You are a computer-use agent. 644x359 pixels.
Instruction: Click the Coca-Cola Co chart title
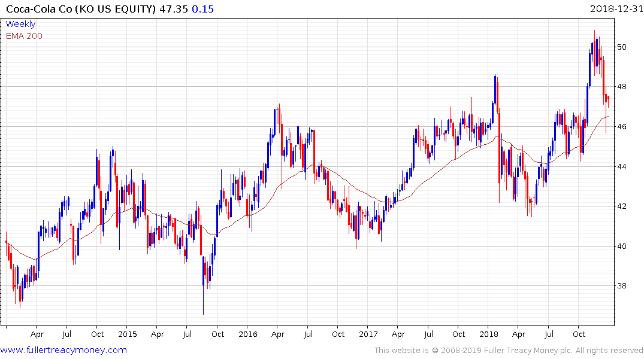[81, 9]
